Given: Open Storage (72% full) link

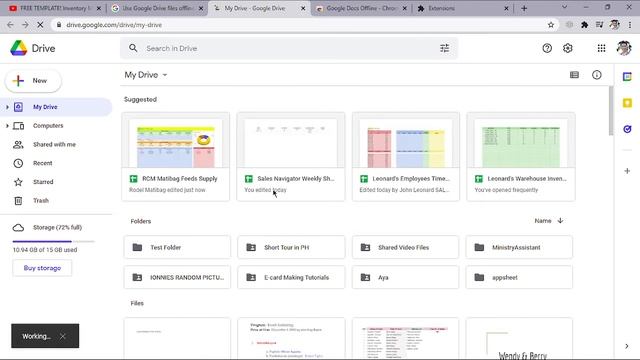Looking at the screenshot, I should [x=57, y=227].
